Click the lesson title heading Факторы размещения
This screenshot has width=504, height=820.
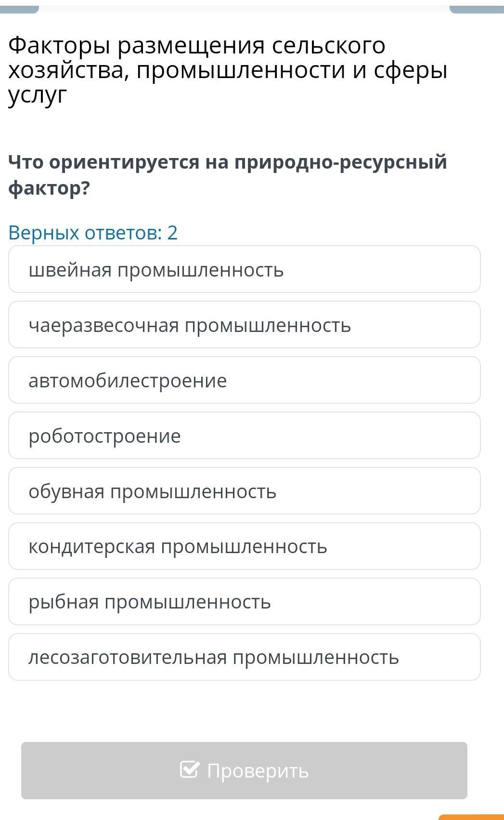[228, 70]
